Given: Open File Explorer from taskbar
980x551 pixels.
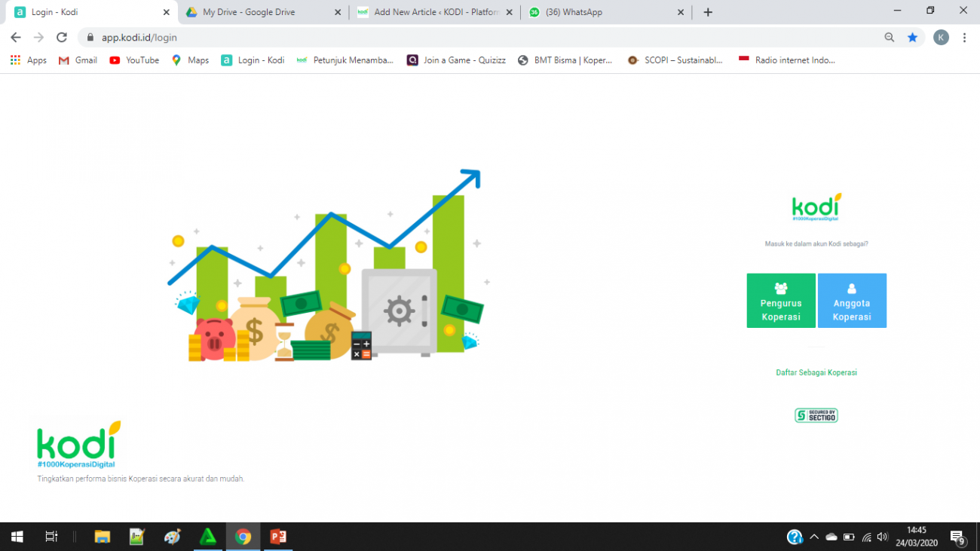Looking at the screenshot, I should (102, 537).
